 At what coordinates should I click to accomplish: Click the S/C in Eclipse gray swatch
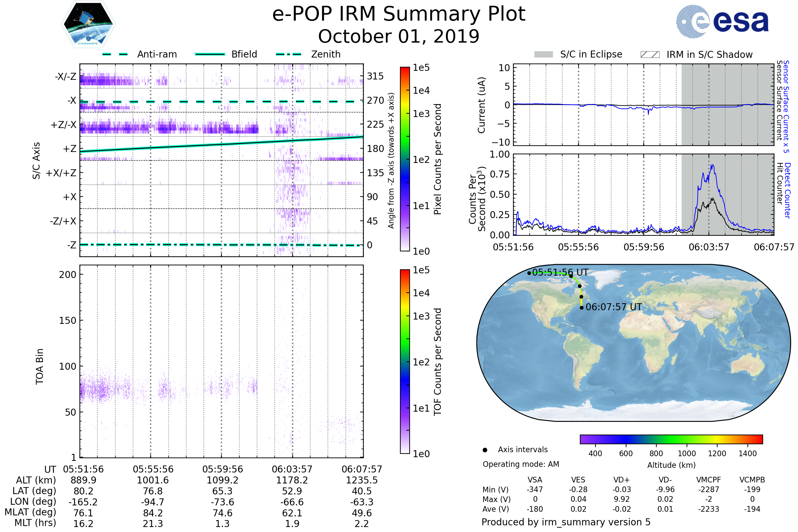pyautogui.click(x=543, y=55)
